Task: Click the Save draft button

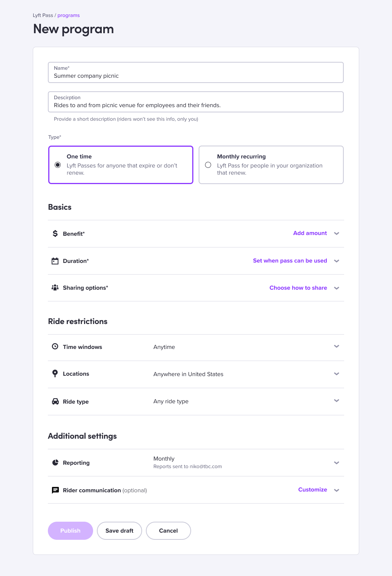Action: click(x=119, y=531)
